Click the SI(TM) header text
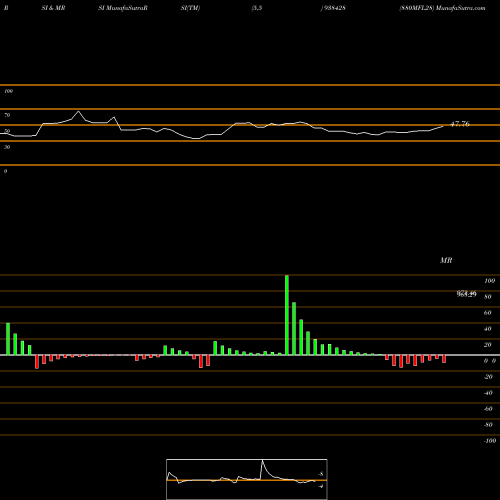The image size is (500, 500). pyautogui.click(x=190, y=8)
